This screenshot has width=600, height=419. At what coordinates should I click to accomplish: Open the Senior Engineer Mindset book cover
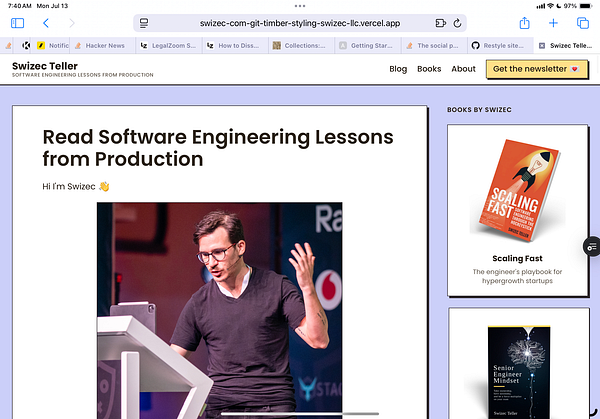click(x=518, y=371)
